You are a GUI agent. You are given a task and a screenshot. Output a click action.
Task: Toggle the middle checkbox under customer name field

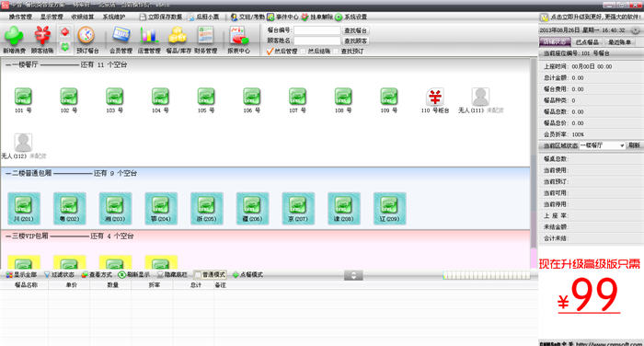point(304,52)
